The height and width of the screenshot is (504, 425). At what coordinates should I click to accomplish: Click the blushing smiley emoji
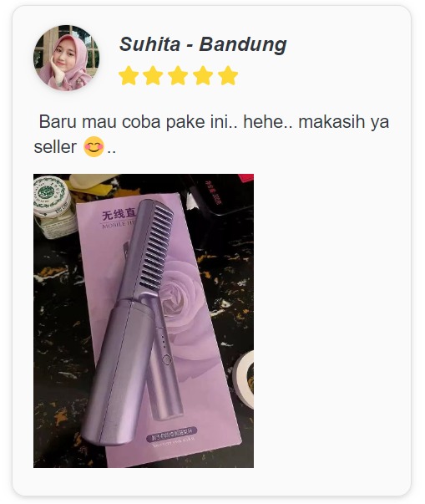(94, 146)
